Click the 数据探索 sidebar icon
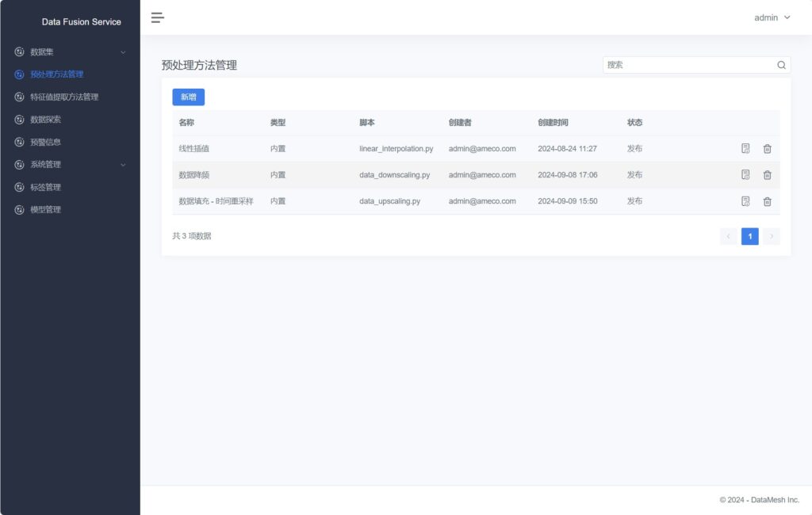The image size is (812, 515). [x=19, y=120]
